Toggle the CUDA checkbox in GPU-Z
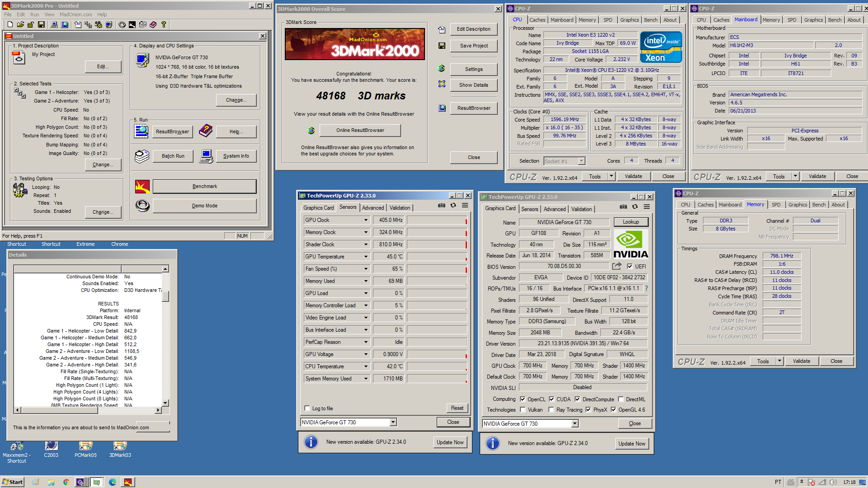Viewport: 868px width, 488px height. pos(552,399)
